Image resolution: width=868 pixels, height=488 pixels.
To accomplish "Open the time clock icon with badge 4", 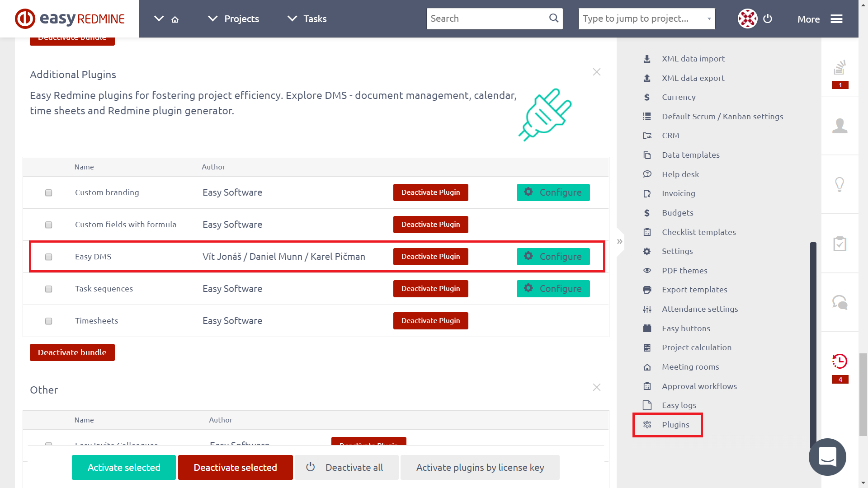I will [840, 361].
